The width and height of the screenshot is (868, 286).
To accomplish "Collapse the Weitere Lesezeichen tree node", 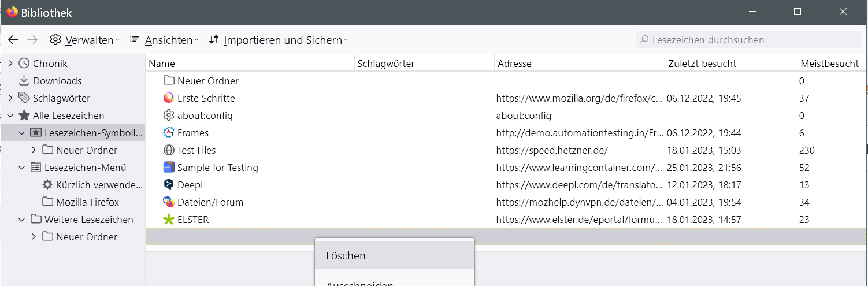I will [x=22, y=220].
